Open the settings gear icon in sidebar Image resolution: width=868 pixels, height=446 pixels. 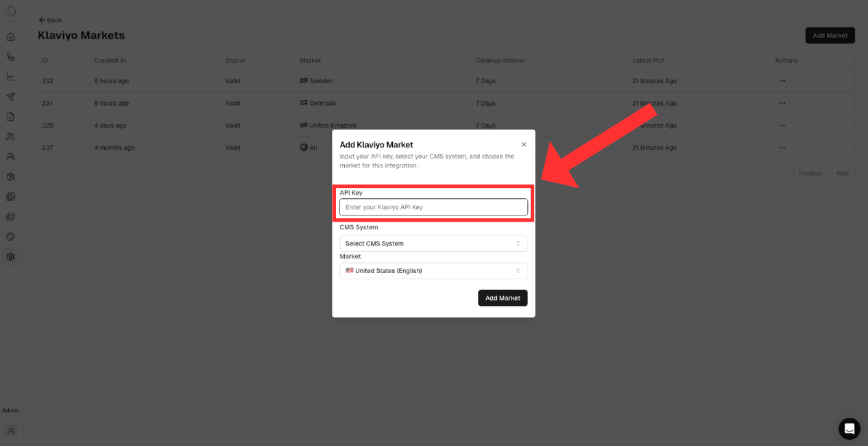click(x=10, y=257)
